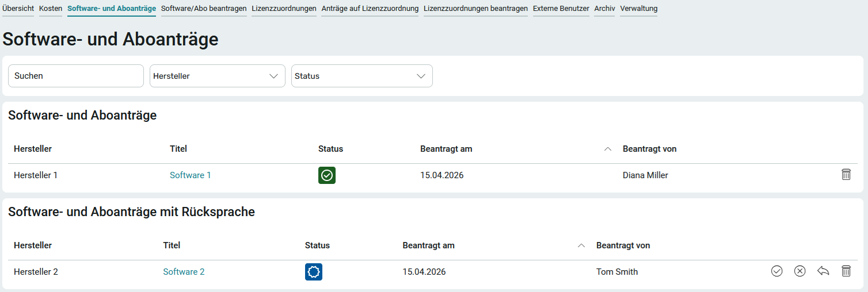Reject the Software 2 request with X icon
868x292 pixels.
pos(800,271)
